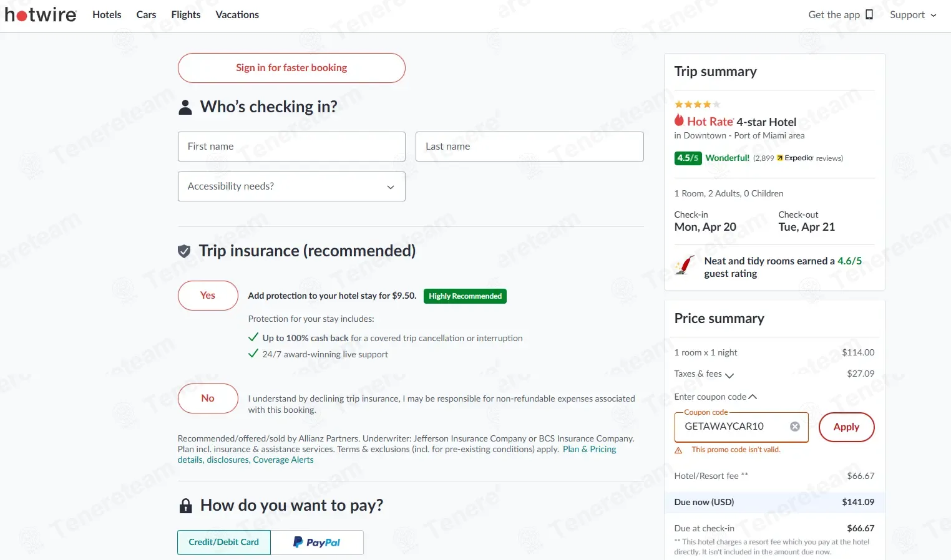This screenshot has width=951, height=560.
Task: Click the $141.09 due now amount
Action: click(858, 502)
